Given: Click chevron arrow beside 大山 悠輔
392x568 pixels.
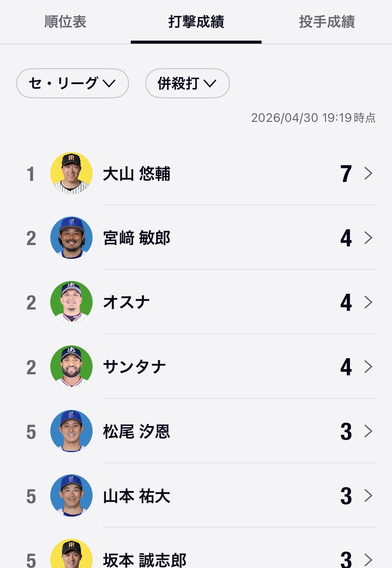Looking at the screenshot, I should pyautogui.click(x=368, y=174).
